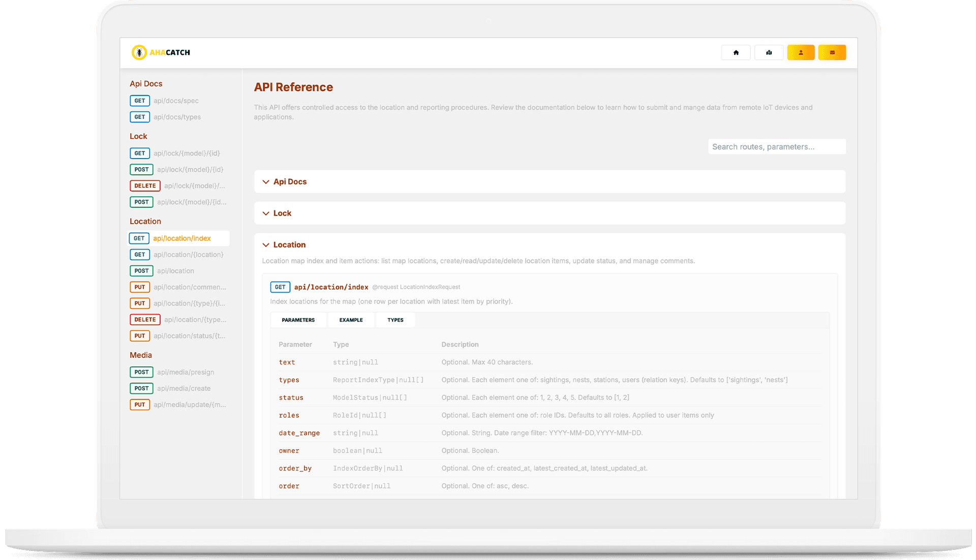The height and width of the screenshot is (560, 976).
Task: Click the GET badge on the api/location/index panel
Action: pos(280,287)
